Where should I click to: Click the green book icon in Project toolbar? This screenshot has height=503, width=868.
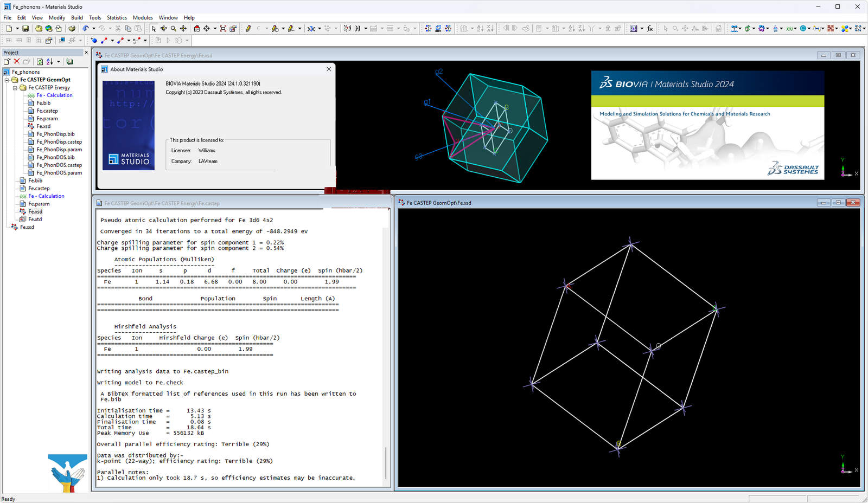pyautogui.click(x=69, y=61)
